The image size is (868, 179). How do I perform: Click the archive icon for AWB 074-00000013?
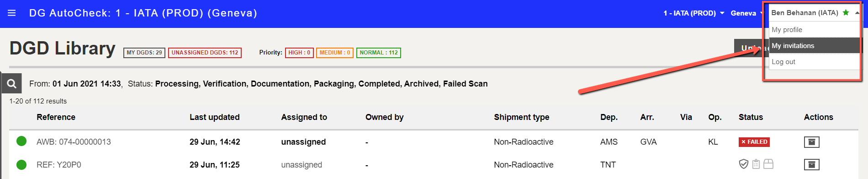pyautogui.click(x=811, y=142)
